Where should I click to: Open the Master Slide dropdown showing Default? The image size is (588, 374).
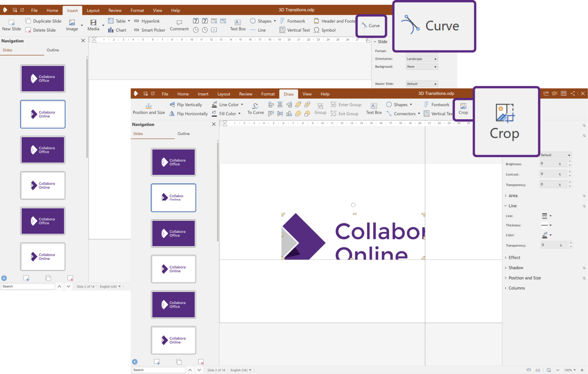tap(421, 84)
